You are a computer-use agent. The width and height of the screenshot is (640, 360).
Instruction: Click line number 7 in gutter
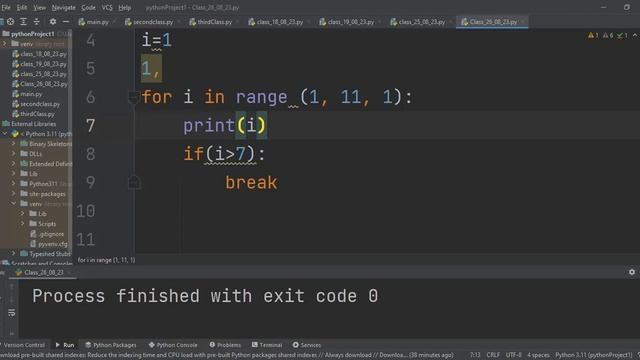click(x=91, y=126)
